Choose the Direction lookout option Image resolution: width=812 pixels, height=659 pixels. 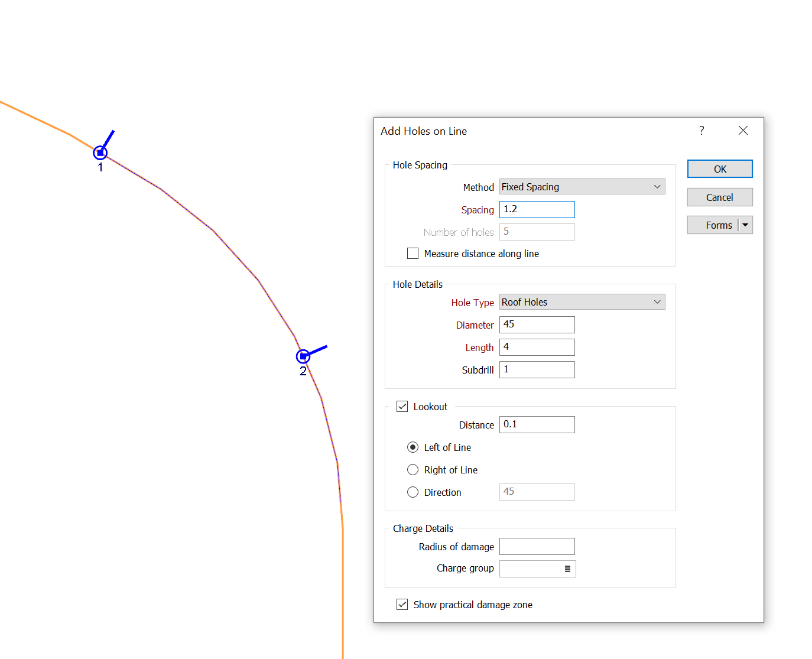pos(413,492)
